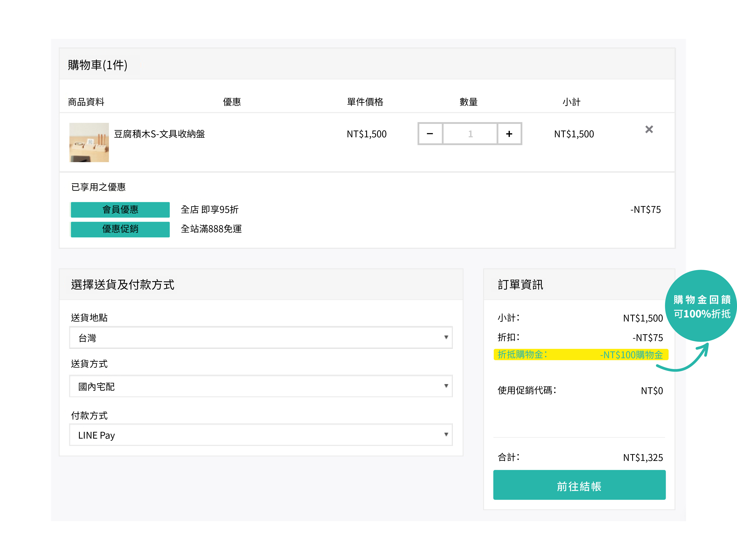
Task: Click the plus quantity button
Action: (509, 134)
